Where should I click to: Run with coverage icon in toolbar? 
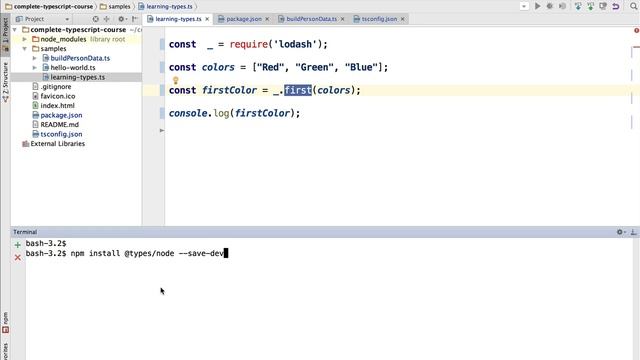pos(562,6)
